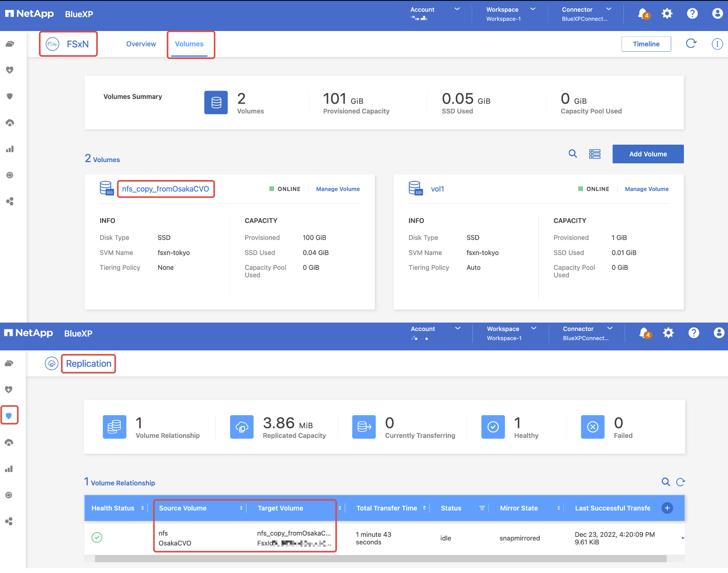Open user profile icon in the FSxN page header
The image size is (728, 573).
coord(717,14)
